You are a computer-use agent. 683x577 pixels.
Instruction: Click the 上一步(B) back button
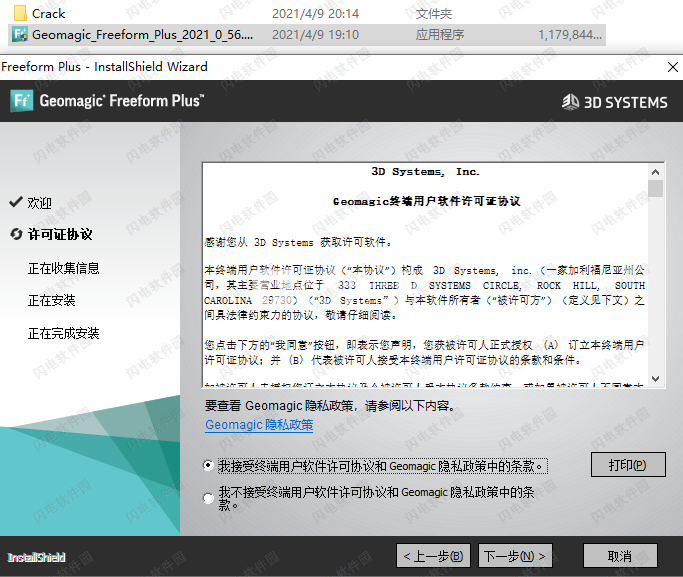(433, 556)
